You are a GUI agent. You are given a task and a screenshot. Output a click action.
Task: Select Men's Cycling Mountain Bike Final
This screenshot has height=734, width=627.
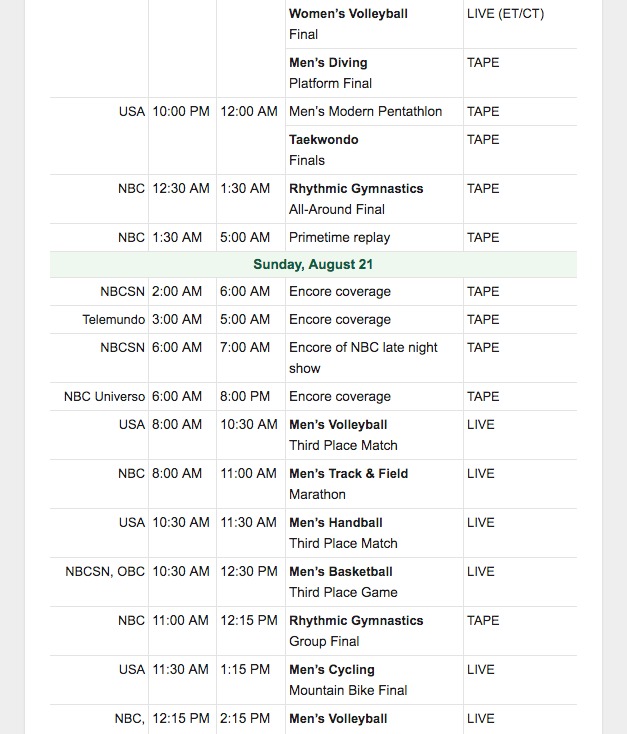pos(348,680)
